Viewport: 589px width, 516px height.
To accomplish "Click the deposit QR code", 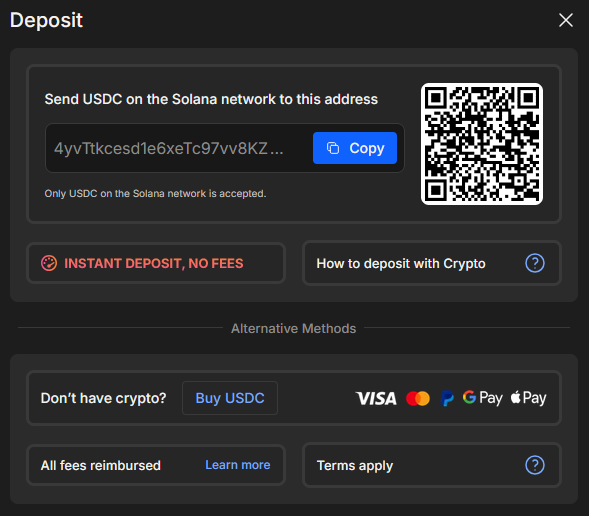I will point(482,144).
